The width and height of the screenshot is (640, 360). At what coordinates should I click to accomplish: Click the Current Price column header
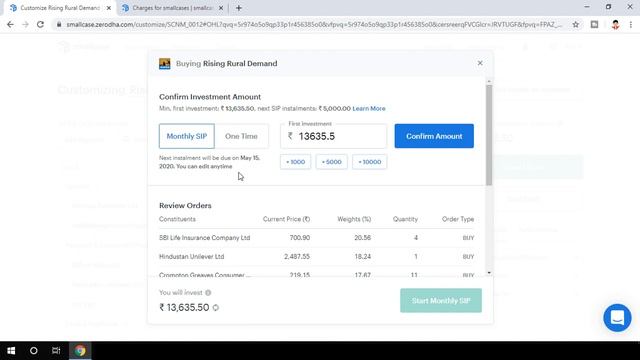(286, 219)
